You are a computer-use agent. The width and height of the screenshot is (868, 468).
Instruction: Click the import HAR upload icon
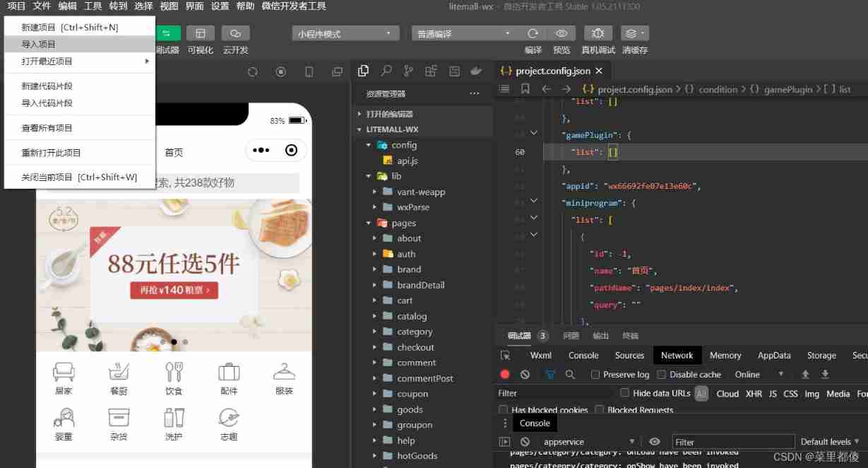(805, 375)
